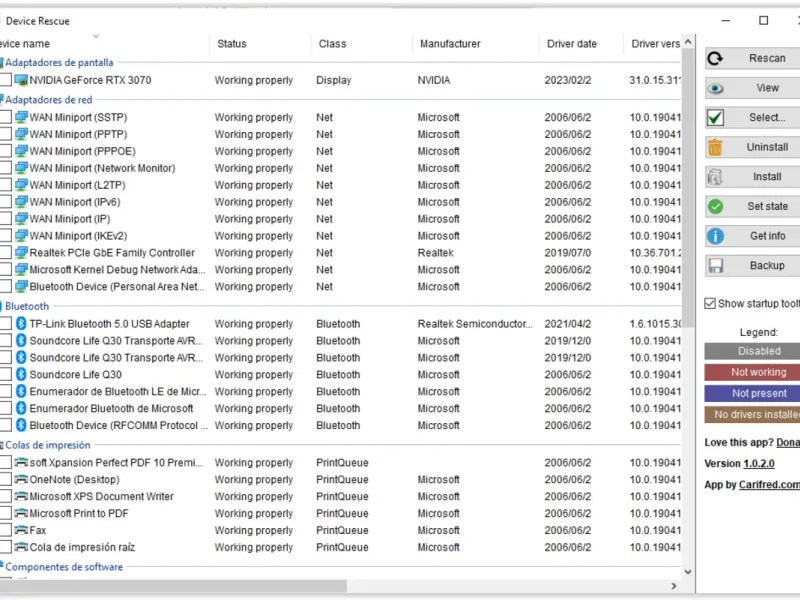
Task: Click the floppy disk Backup icon
Action: pos(715,266)
